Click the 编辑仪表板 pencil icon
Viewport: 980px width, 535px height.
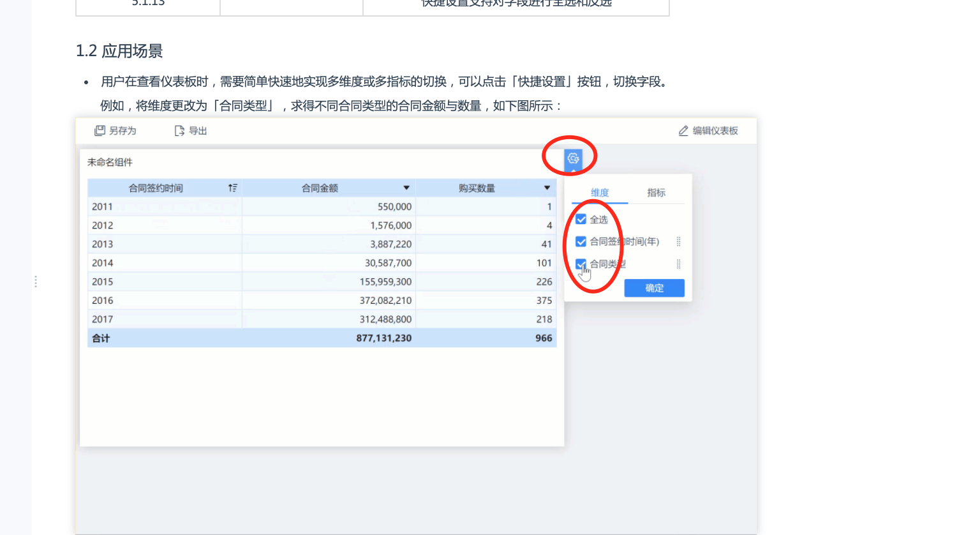click(683, 131)
